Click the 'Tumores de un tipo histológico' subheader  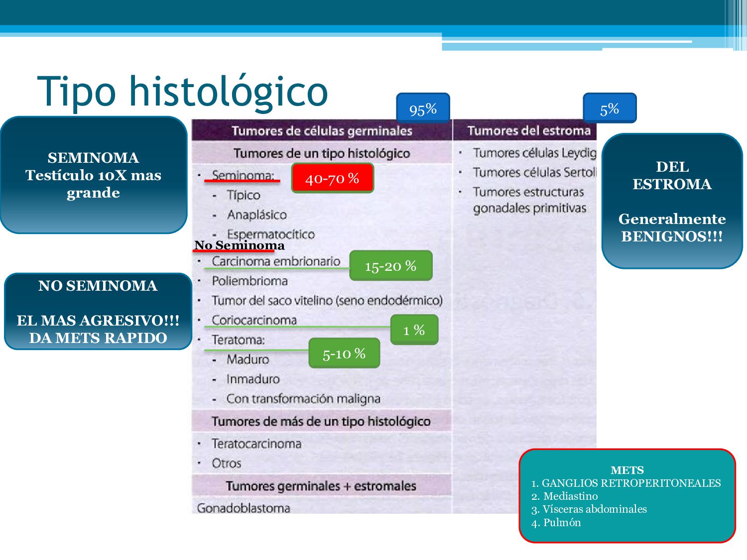(322, 153)
